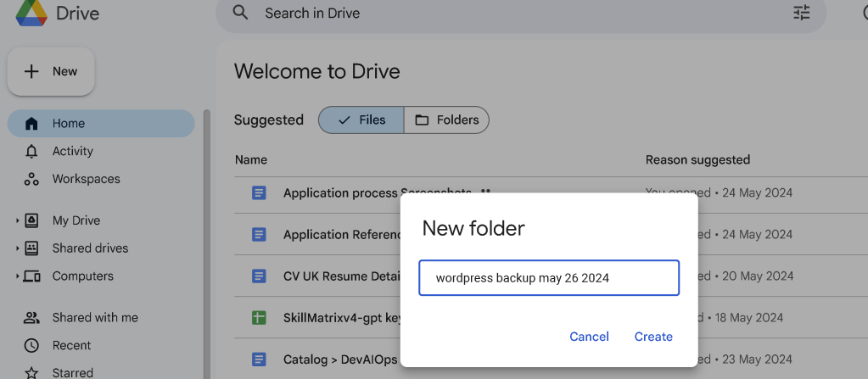This screenshot has width=868, height=379.
Task: Click the Starred star icon
Action: 31,373
